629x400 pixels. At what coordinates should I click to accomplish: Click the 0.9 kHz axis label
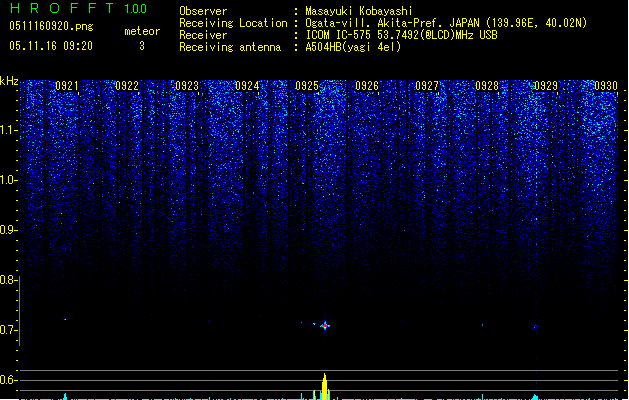coord(8,230)
